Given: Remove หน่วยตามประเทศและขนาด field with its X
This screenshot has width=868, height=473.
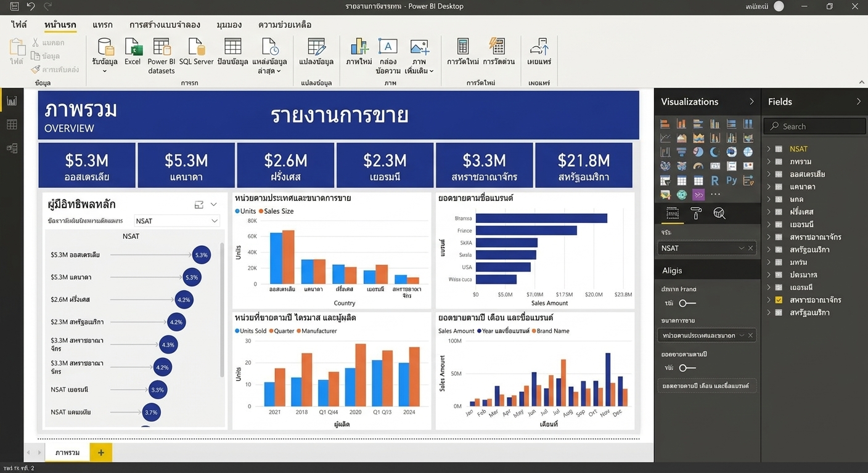Looking at the screenshot, I should (750, 336).
